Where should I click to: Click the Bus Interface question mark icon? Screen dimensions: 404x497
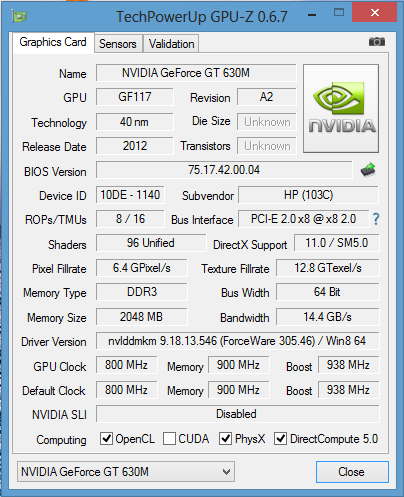tap(376, 219)
